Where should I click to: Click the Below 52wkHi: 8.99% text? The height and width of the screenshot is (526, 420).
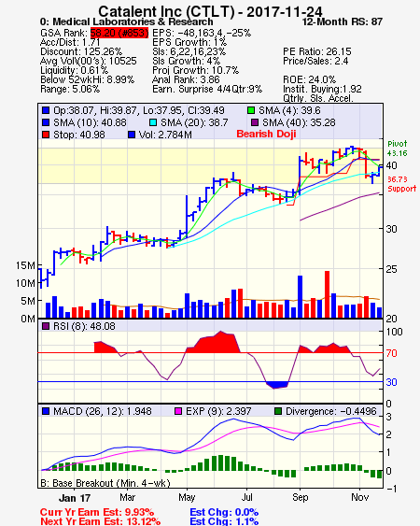(x=87, y=79)
